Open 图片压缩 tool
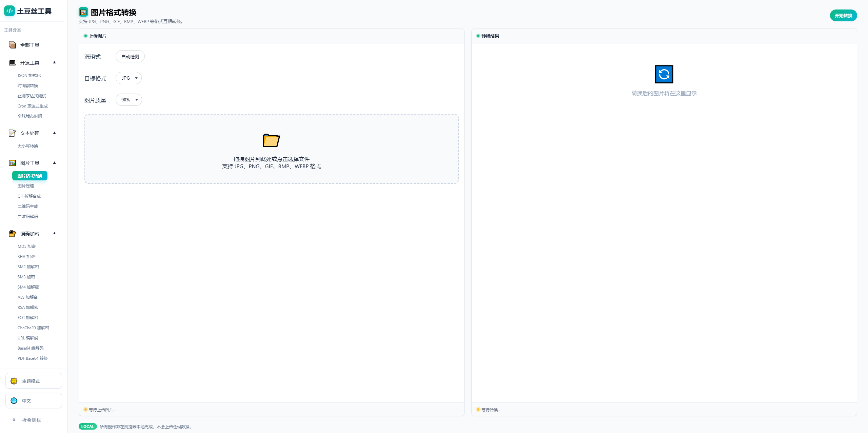Image resolution: width=868 pixels, height=433 pixels. coord(26,186)
